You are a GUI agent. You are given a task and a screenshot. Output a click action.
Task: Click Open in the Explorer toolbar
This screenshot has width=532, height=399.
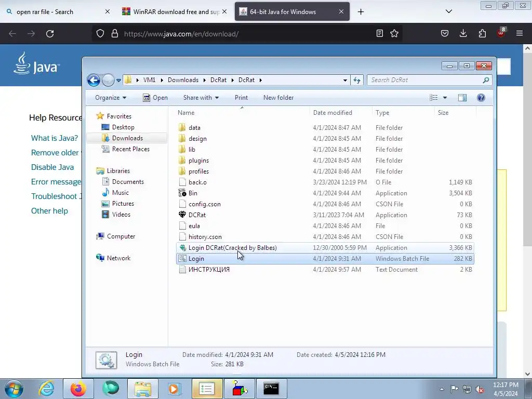155,98
